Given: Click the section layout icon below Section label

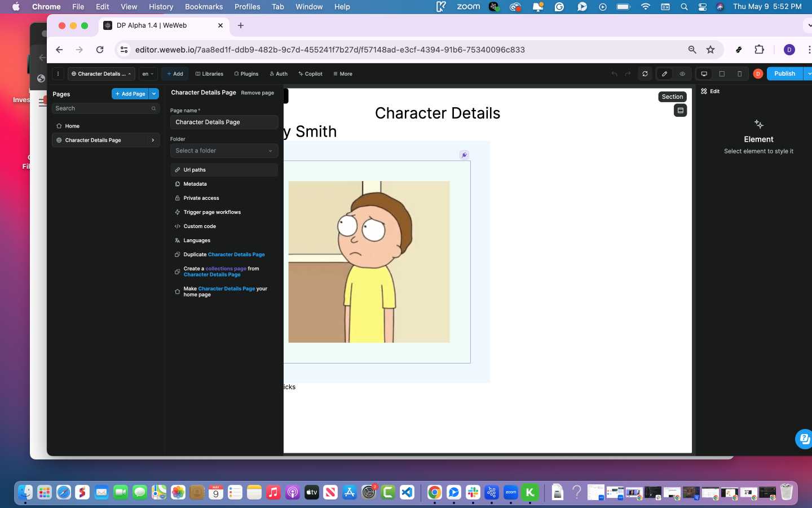Looking at the screenshot, I should 680,111.
